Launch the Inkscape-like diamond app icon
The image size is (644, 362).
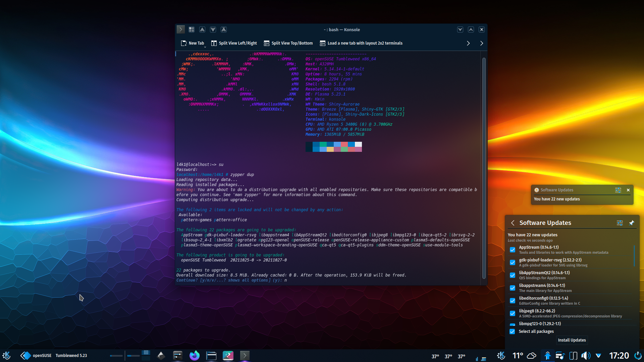coord(161,356)
